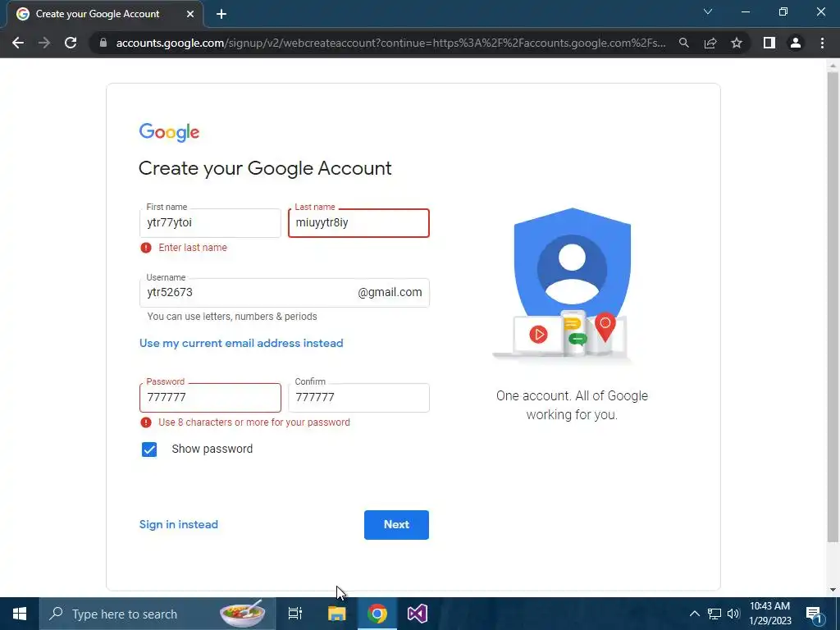The height and width of the screenshot is (630, 840).
Task: Open the clock showing 10:43 AM
Action: [769, 614]
